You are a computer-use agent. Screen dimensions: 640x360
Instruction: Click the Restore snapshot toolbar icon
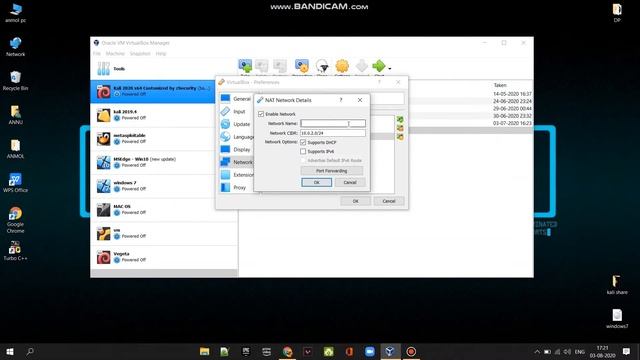pyautogui.click(x=280, y=66)
